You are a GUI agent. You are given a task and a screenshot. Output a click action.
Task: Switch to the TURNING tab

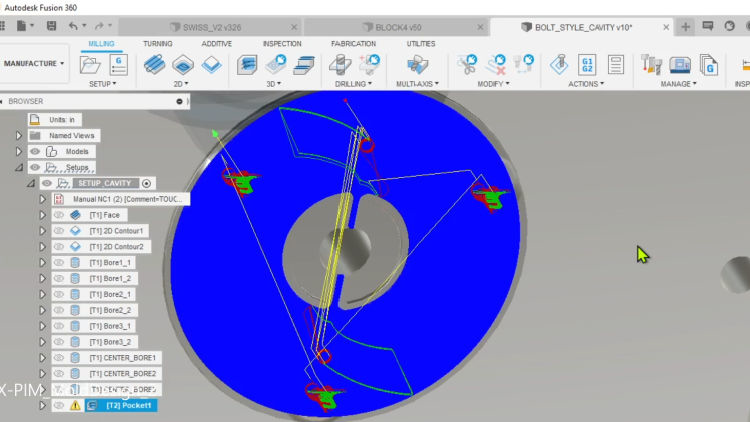158,44
